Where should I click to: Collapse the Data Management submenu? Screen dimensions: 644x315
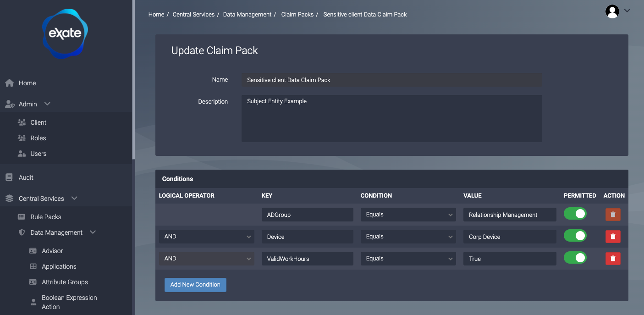tap(93, 232)
